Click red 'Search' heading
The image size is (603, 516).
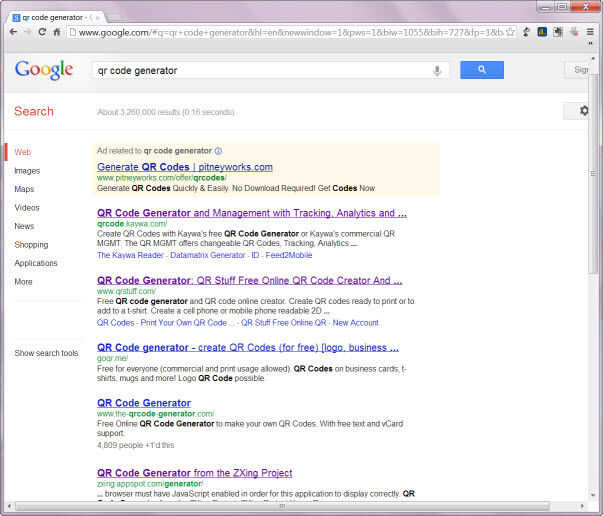pos(34,112)
